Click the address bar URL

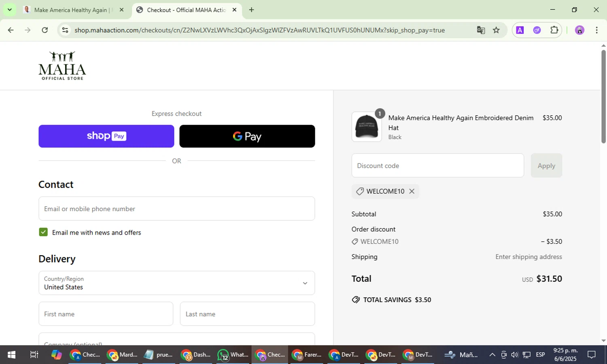259,30
